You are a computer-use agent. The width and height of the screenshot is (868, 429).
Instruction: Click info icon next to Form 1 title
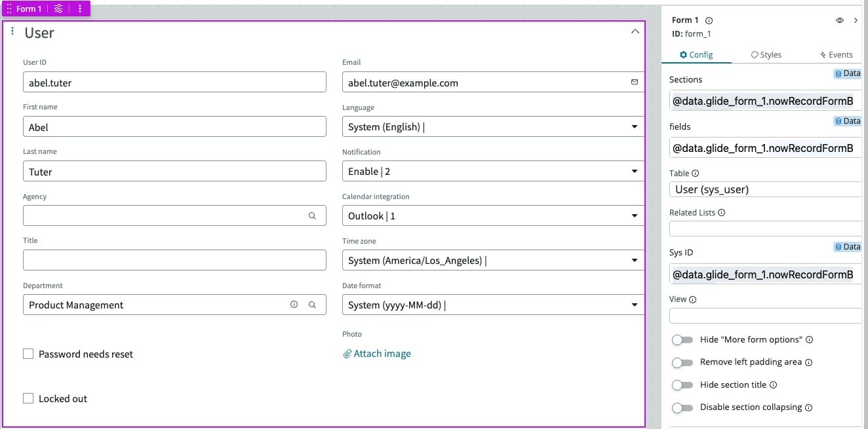[x=709, y=20]
